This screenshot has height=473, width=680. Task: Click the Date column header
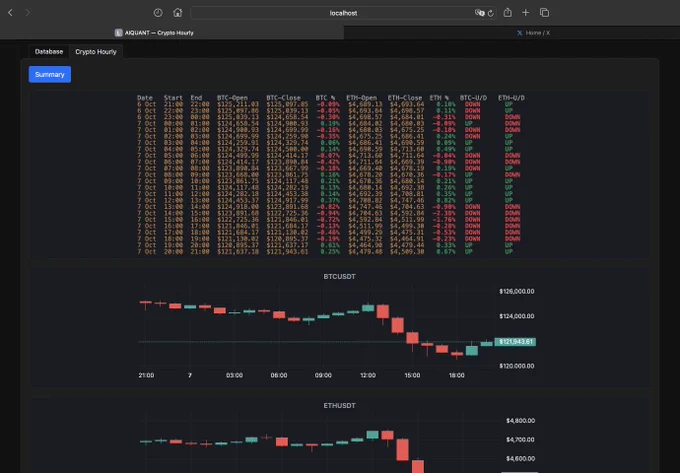click(x=145, y=98)
